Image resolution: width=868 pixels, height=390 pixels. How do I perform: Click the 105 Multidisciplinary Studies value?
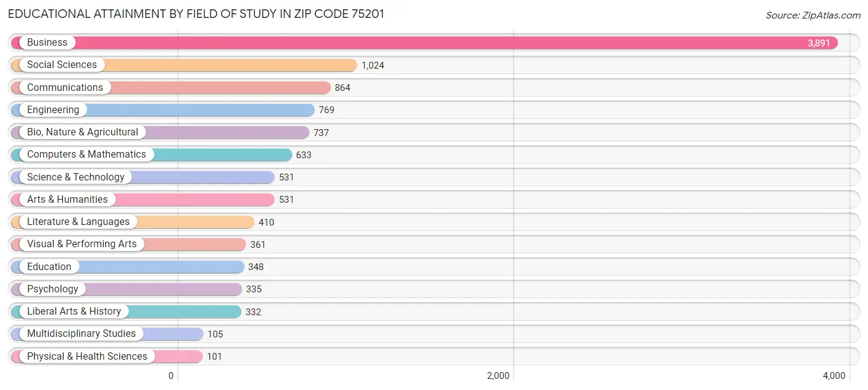click(215, 334)
